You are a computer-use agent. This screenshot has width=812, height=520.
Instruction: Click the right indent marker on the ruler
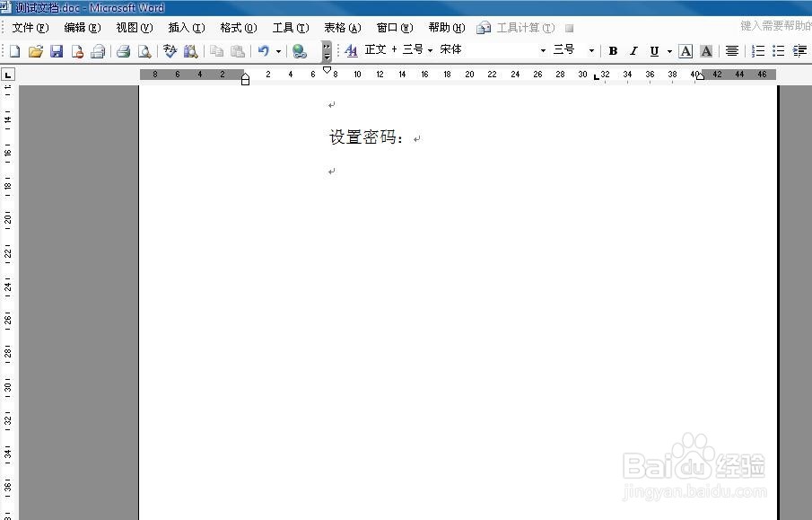click(x=700, y=76)
